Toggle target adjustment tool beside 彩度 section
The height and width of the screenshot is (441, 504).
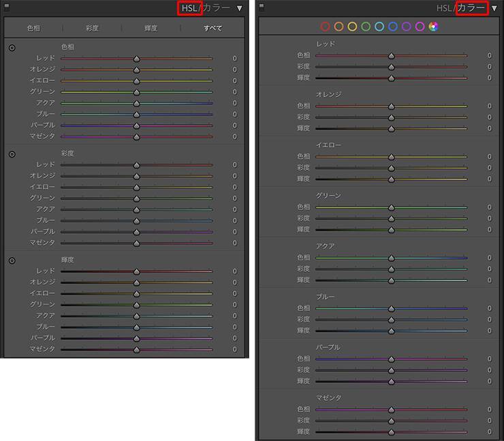coord(12,154)
